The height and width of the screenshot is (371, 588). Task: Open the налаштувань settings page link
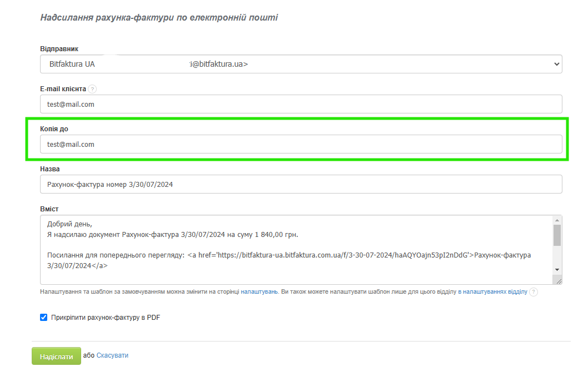pos(259,291)
